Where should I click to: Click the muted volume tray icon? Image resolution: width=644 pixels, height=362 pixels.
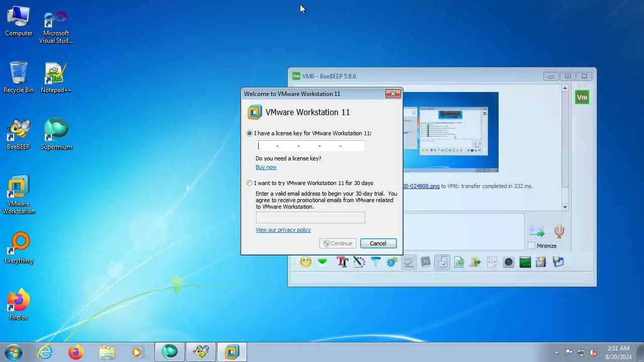pyautogui.click(x=594, y=352)
